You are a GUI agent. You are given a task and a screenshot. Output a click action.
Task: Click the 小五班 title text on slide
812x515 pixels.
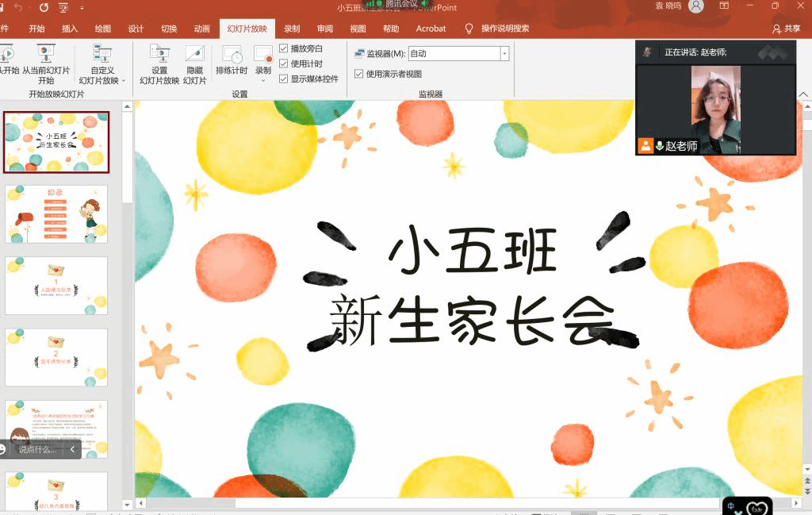[473, 252]
